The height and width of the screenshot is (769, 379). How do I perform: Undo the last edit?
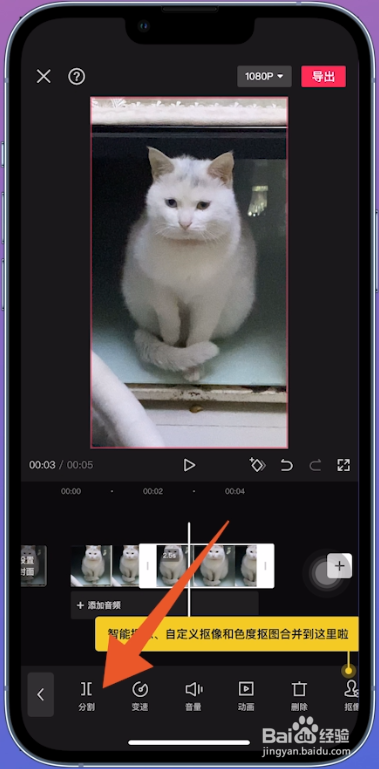[x=286, y=465]
